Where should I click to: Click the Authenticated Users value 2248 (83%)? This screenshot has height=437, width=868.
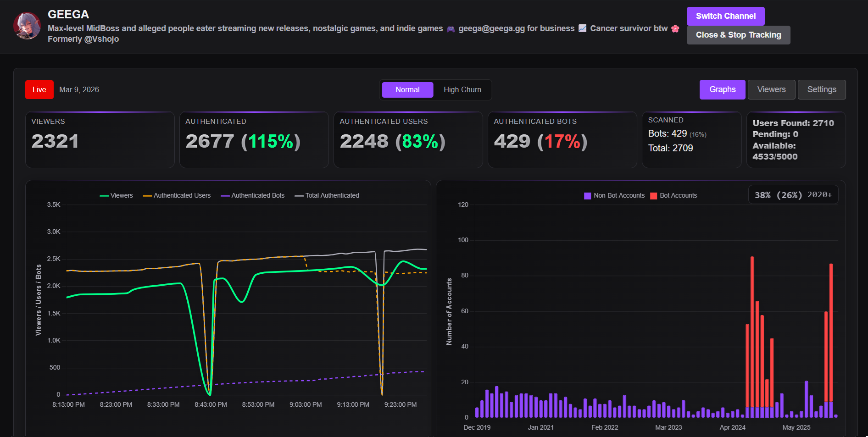point(393,142)
